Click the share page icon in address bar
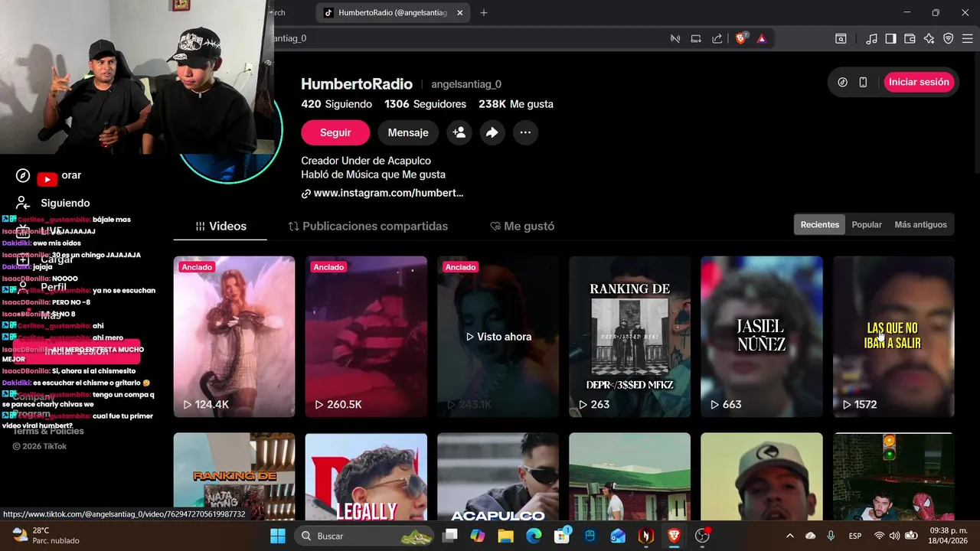This screenshot has height=551, width=980. point(717,38)
